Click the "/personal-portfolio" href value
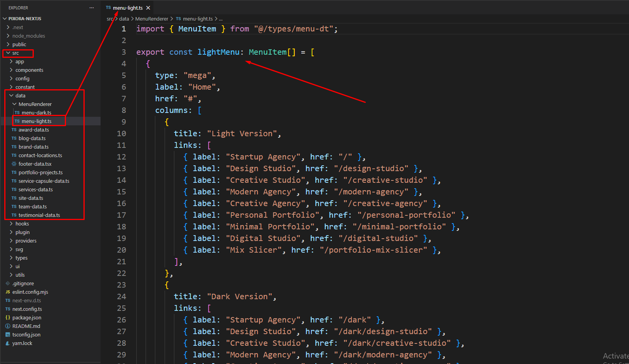 click(406, 215)
